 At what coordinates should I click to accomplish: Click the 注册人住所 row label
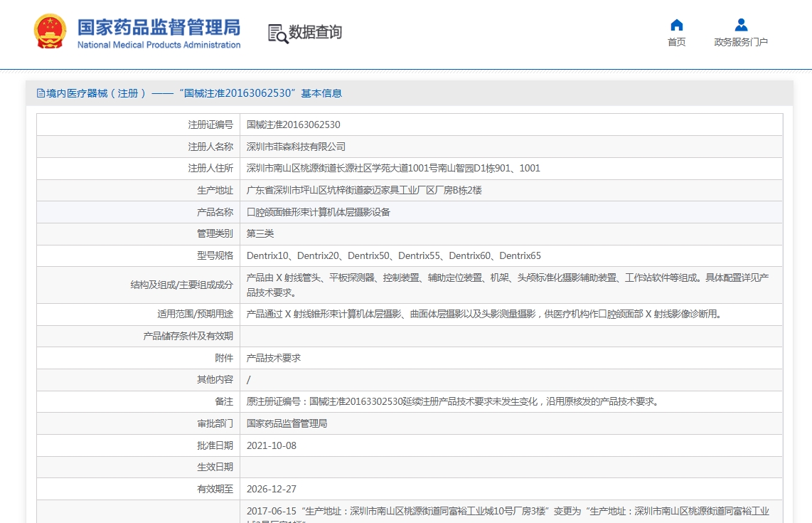point(210,169)
